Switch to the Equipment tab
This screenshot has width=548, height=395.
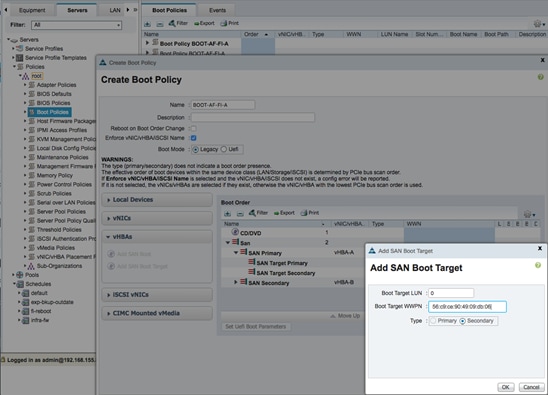[32, 10]
